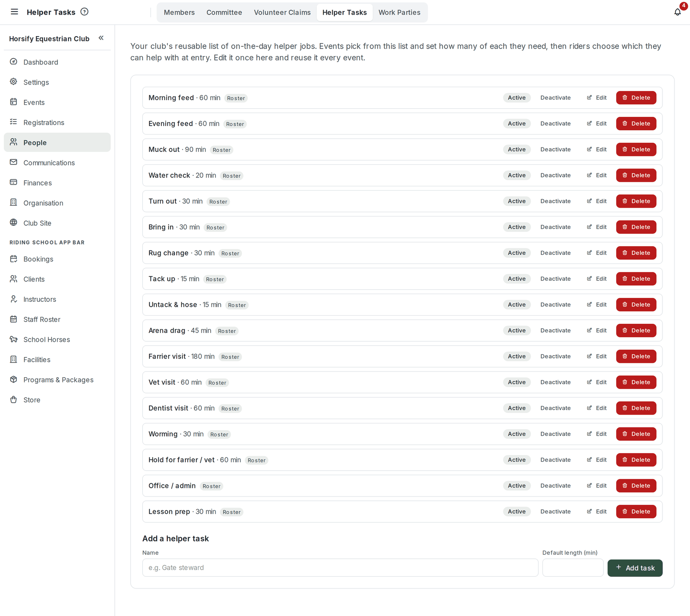Viewport: 690px width, 616px height.
Task: Click the Add task button
Action: 635,568
